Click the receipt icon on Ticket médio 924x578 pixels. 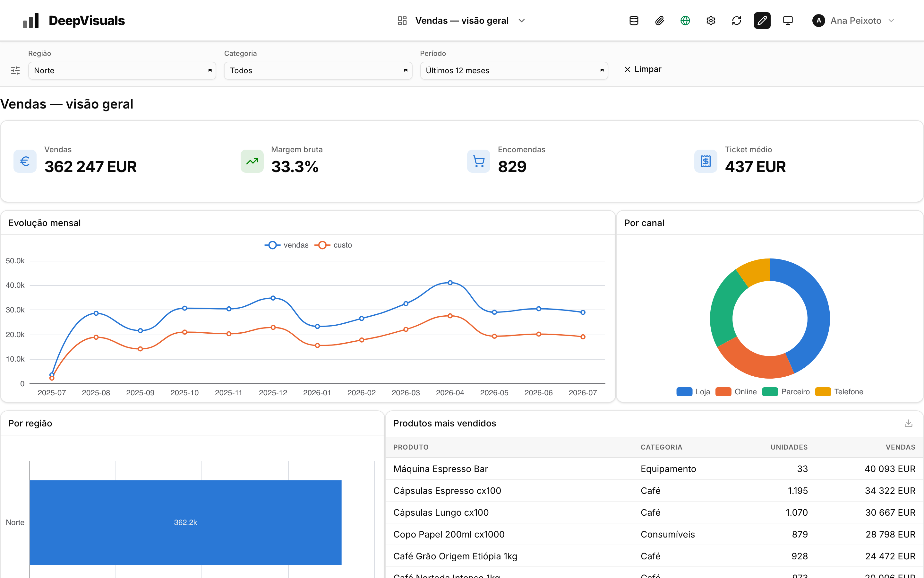coord(706,161)
